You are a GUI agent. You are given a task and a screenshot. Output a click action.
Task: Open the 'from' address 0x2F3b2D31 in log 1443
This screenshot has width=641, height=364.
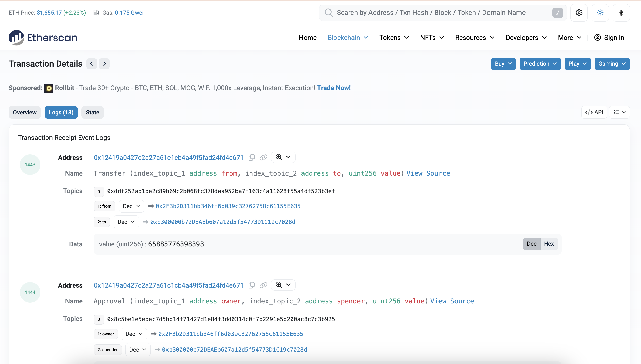coord(228,206)
